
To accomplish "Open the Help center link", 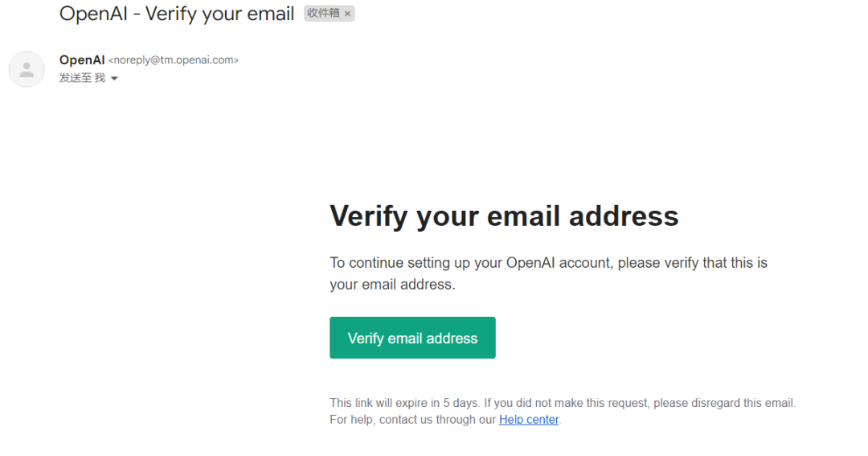I will [528, 420].
